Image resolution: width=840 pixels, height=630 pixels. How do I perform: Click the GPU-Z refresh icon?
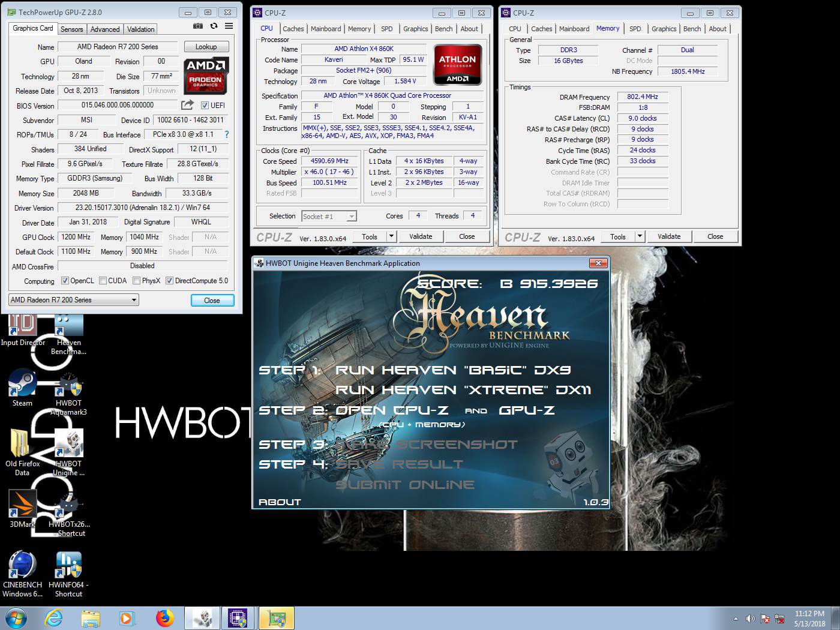(214, 26)
